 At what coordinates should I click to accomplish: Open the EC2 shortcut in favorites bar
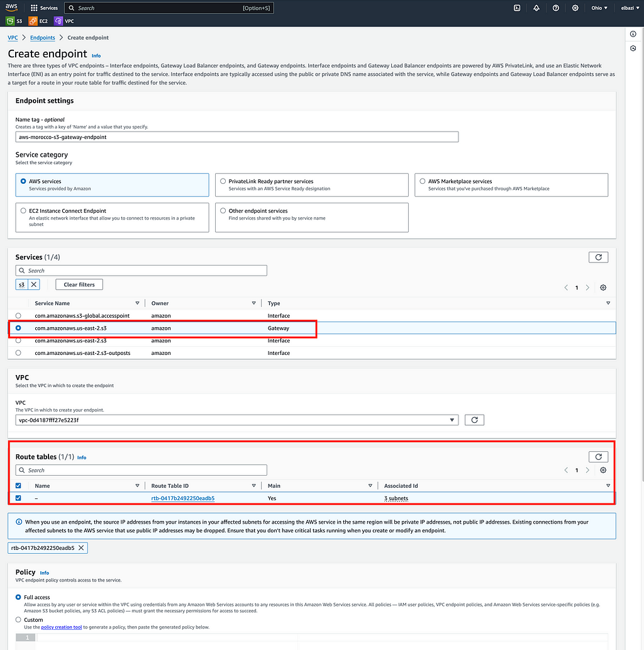(38, 21)
